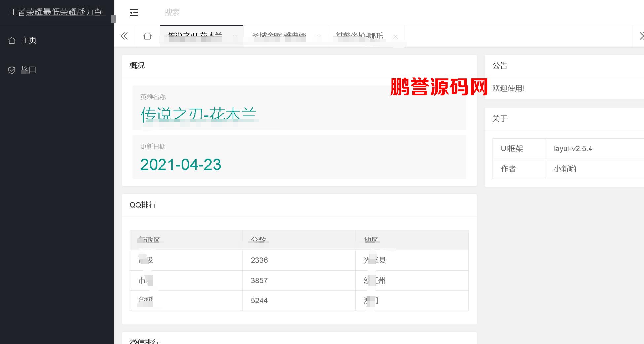The image size is (644, 344).
Task: Click the score cell 2336
Action: (x=299, y=260)
